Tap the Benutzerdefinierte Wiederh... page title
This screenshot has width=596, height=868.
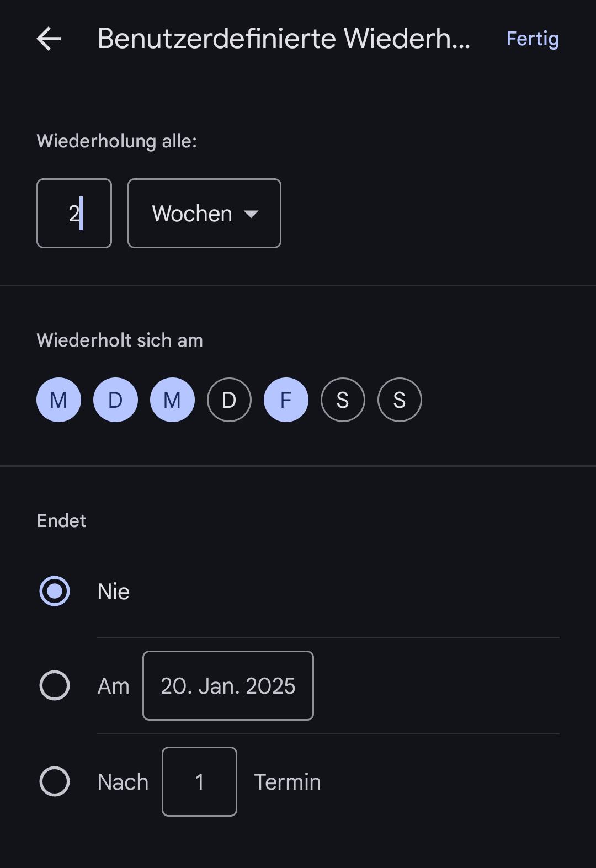[x=284, y=39]
